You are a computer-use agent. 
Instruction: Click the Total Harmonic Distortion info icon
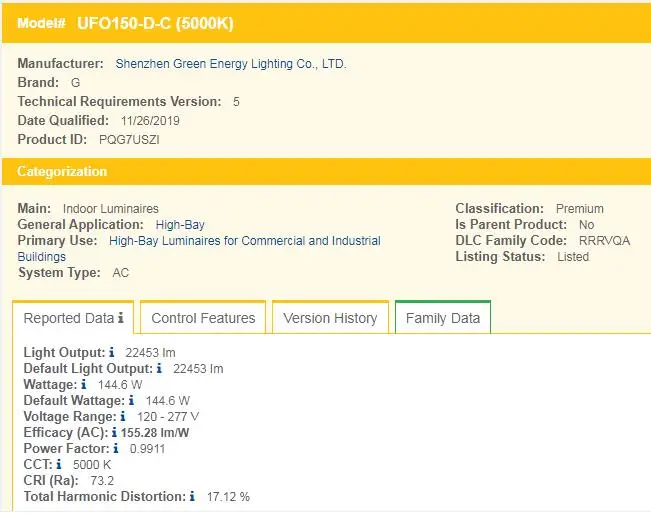click(x=192, y=497)
